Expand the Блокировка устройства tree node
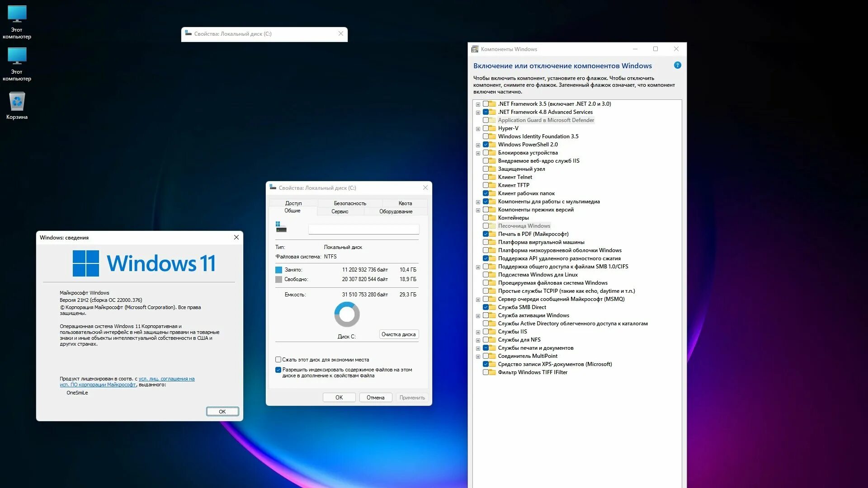The height and width of the screenshot is (488, 868). pos(477,153)
